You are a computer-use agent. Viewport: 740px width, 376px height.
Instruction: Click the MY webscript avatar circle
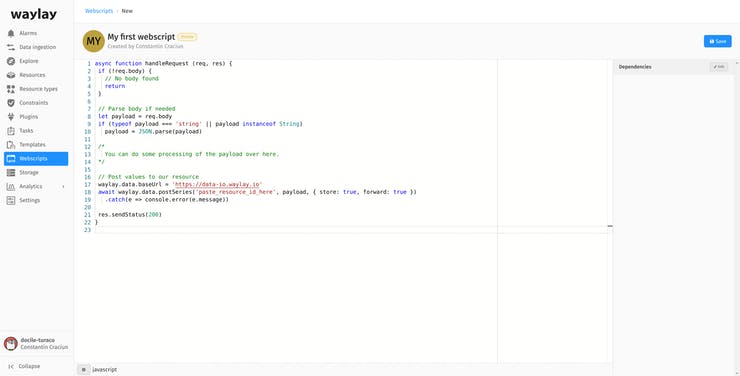tap(93, 41)
